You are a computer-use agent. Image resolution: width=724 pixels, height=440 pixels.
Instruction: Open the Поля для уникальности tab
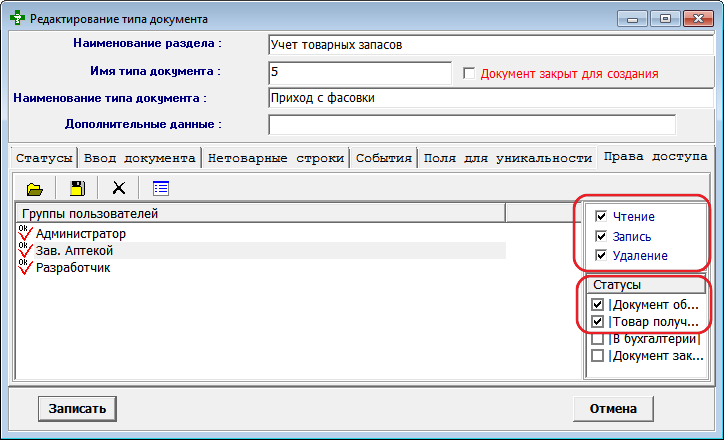click(x=507, y=158)
